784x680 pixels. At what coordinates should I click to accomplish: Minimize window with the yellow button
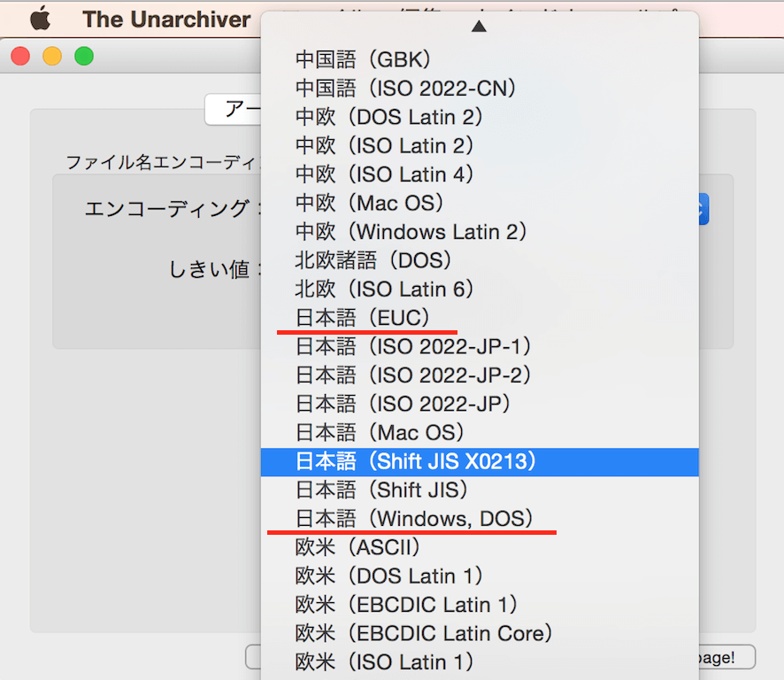click(x=52, y=56)
